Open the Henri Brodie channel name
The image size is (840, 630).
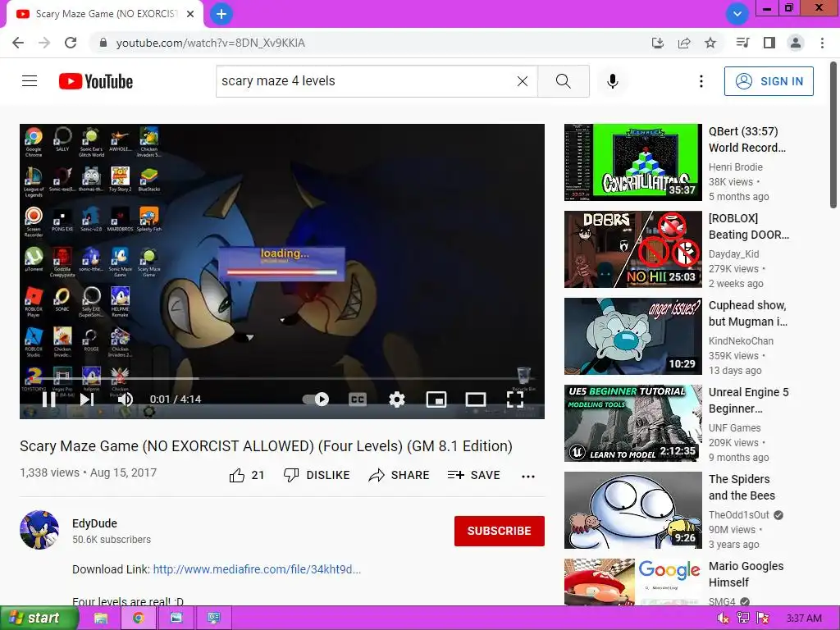pos(736,167)
